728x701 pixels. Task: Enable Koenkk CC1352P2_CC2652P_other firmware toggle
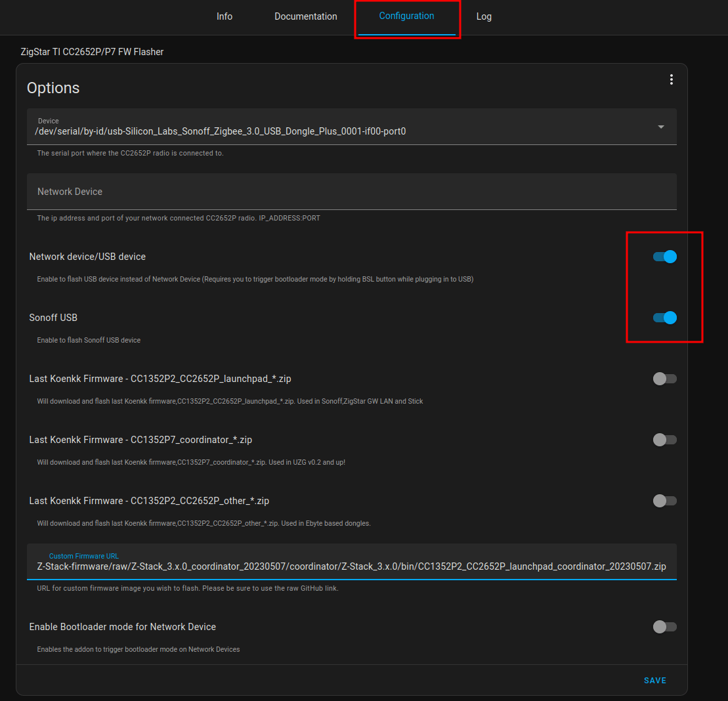664,501
